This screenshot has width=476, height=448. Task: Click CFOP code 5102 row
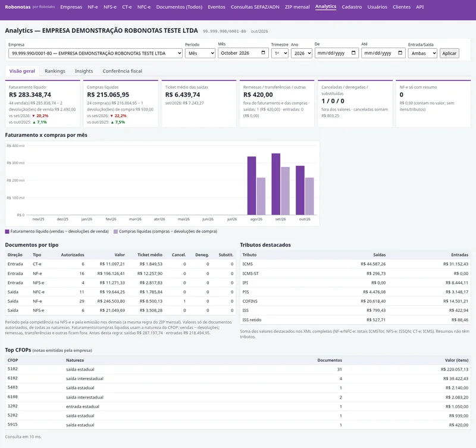pyautogui.click(x=237, y=369)
